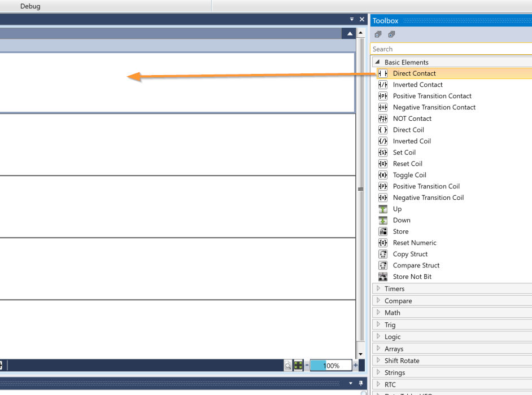Expand the Math category
This screenshot has width=532, height=395.
click(x=378, y=313)
